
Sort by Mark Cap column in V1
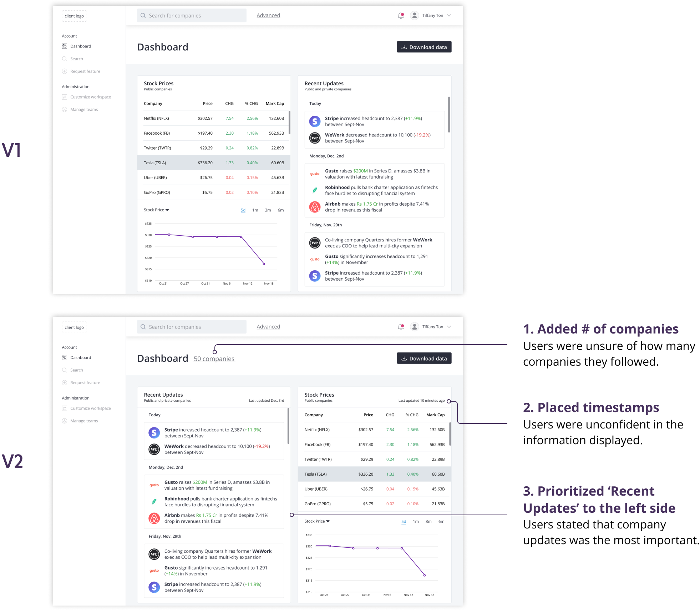[275, 104]
